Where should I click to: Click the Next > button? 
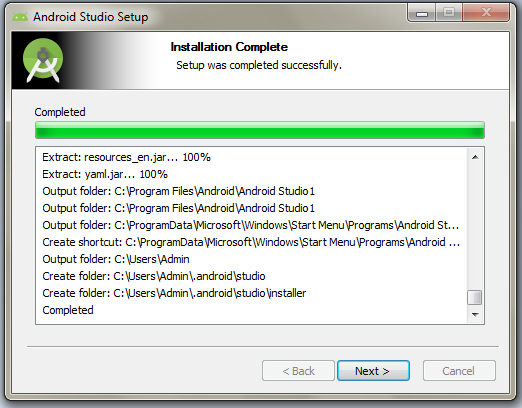373,370
